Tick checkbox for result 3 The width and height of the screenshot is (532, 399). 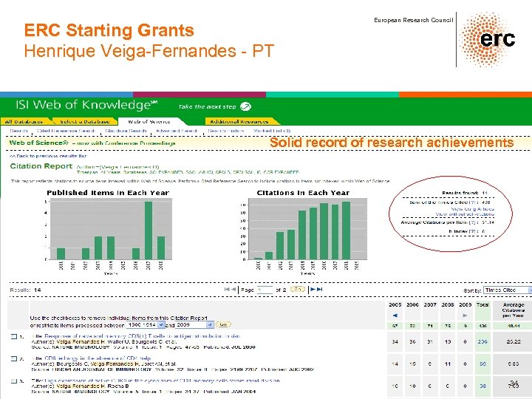tap(14, 381)
